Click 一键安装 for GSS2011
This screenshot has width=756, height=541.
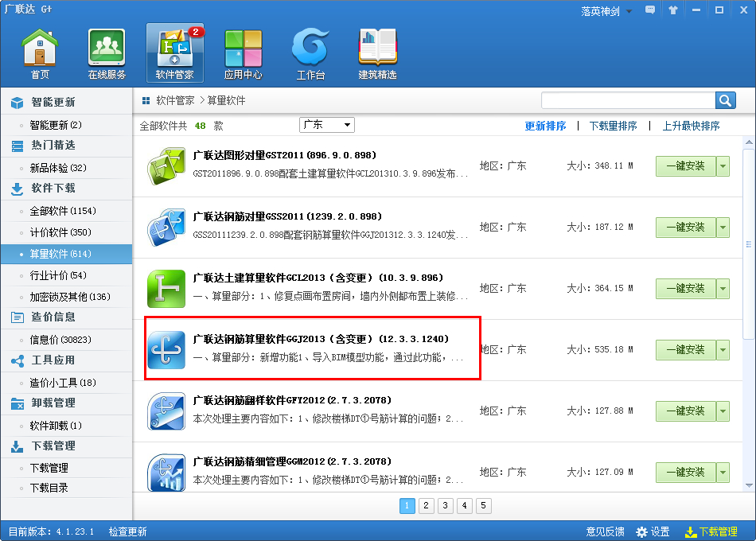pyautogui.click(x=686, y=228)
